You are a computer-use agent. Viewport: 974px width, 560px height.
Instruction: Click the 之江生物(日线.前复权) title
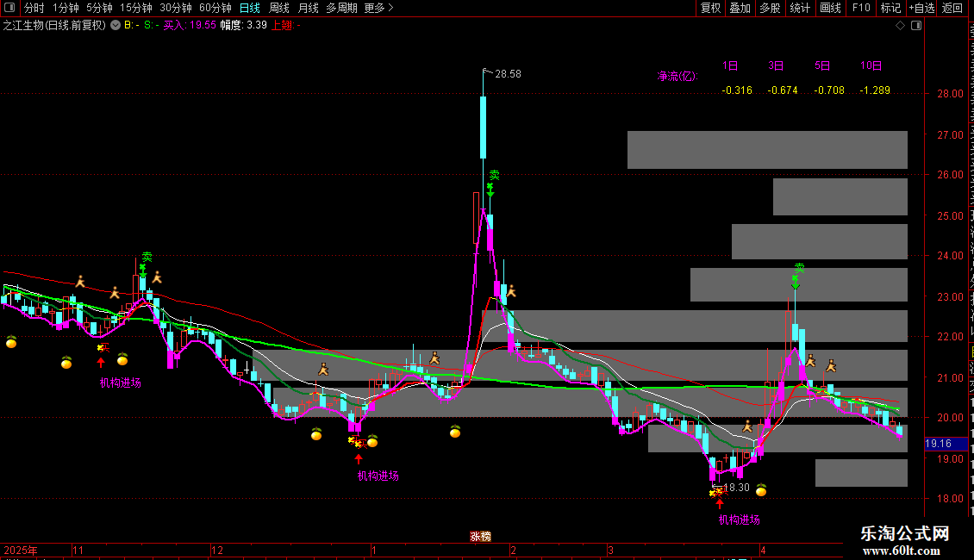click(54, 26)
